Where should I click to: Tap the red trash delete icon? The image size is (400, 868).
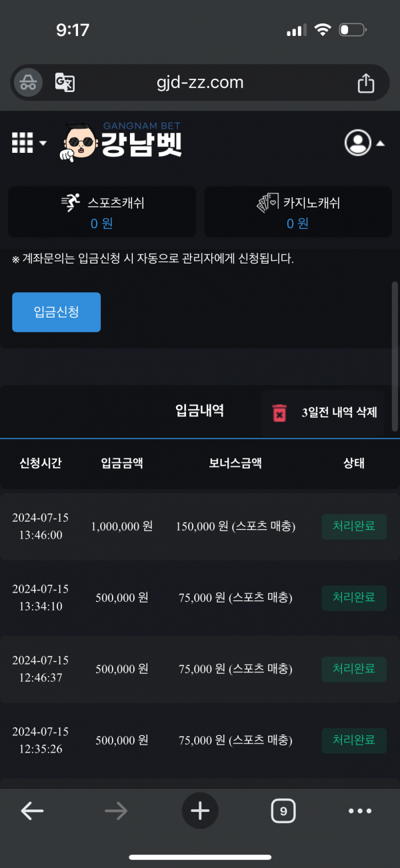279,413
